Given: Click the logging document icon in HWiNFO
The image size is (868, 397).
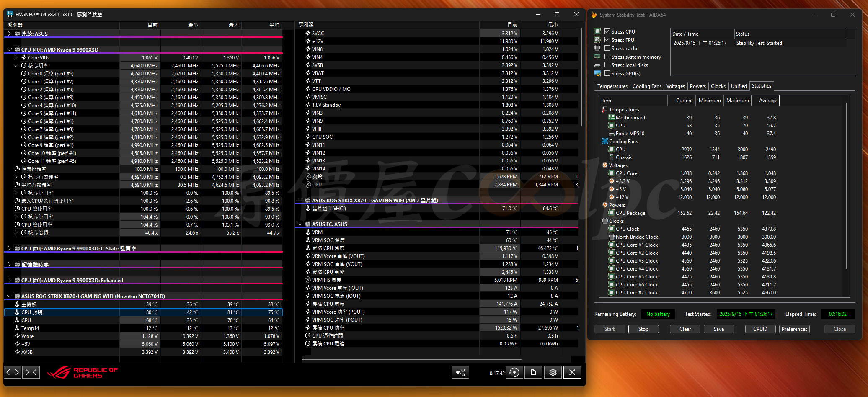Looking at the screenshot, I should click(533, 372).
